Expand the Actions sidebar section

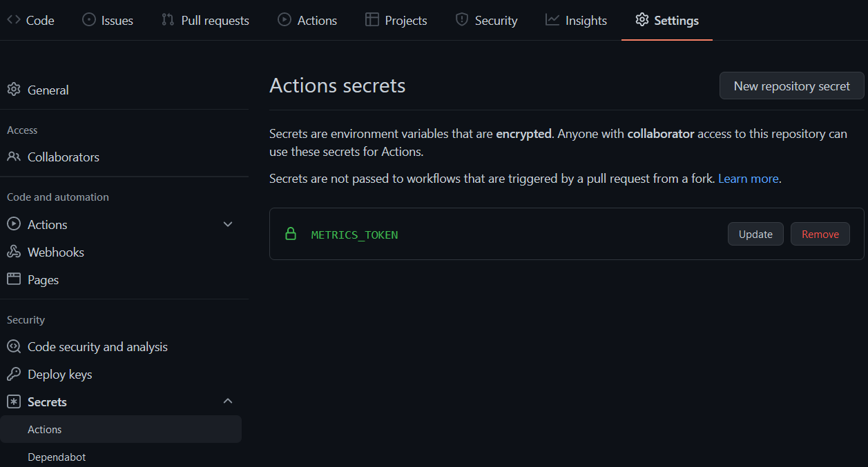click(228, 224)
